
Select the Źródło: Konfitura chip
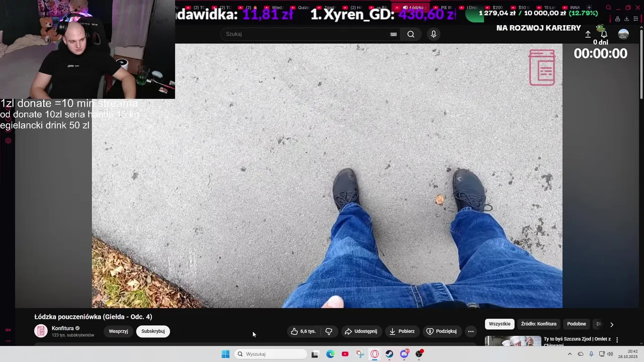(538, 324)
